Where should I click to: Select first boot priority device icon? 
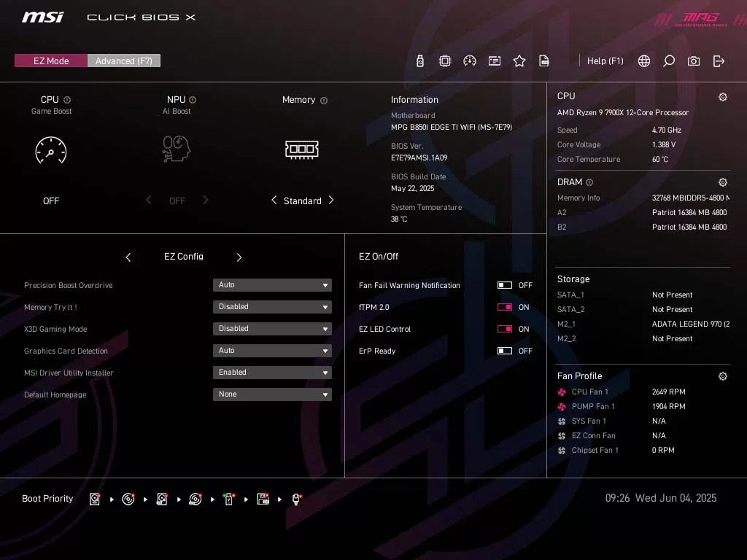[x=95, y=499]
